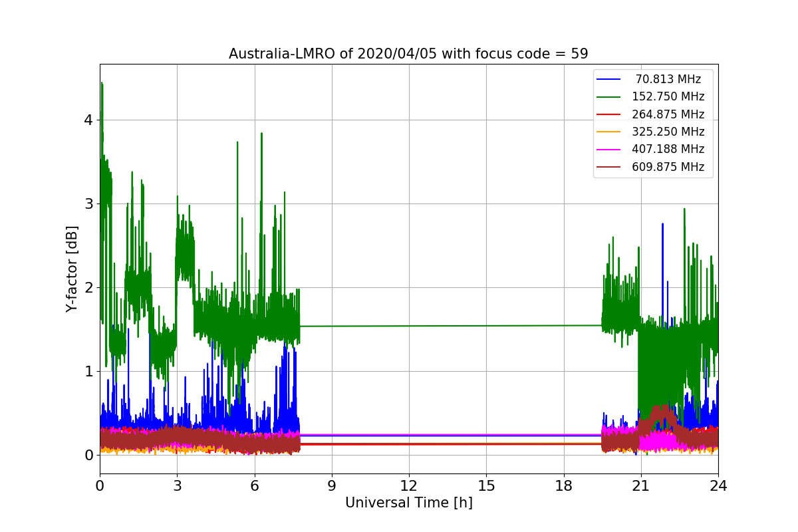Select the 70.813 MHz legend label

(668, 79)
